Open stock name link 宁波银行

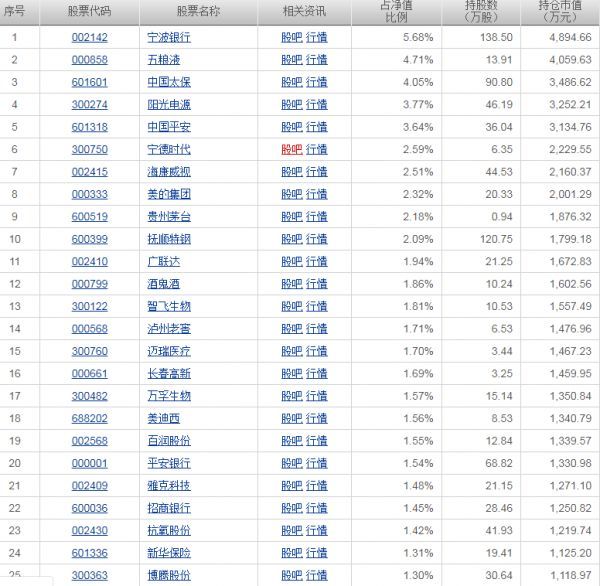(x=169, y=38)
